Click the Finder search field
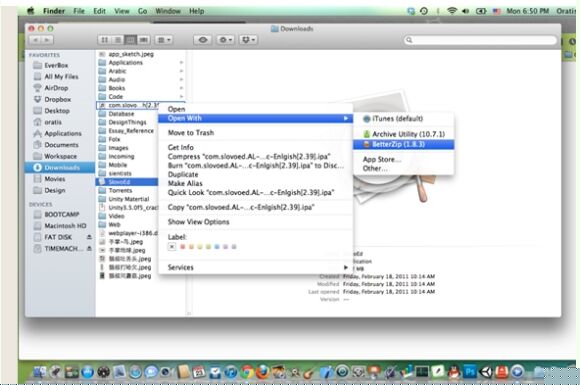This screenshot has height=385, width=580. (480, 40)
